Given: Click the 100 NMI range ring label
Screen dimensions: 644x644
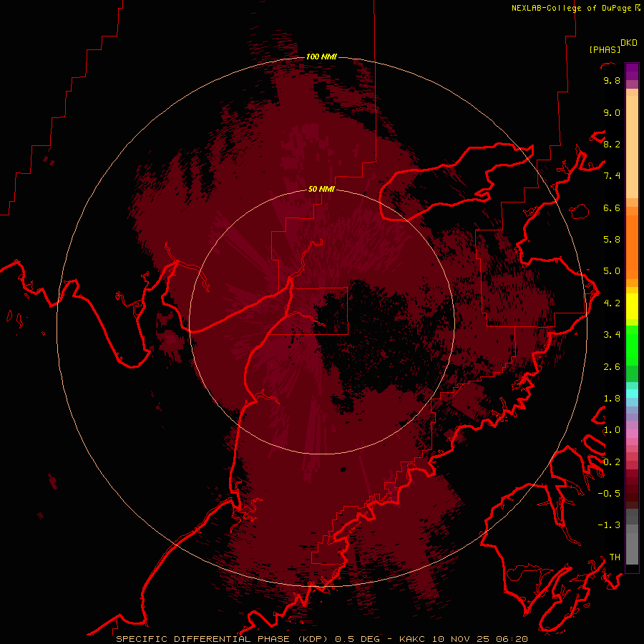Looking at the screenshot, I should point(321,57).
